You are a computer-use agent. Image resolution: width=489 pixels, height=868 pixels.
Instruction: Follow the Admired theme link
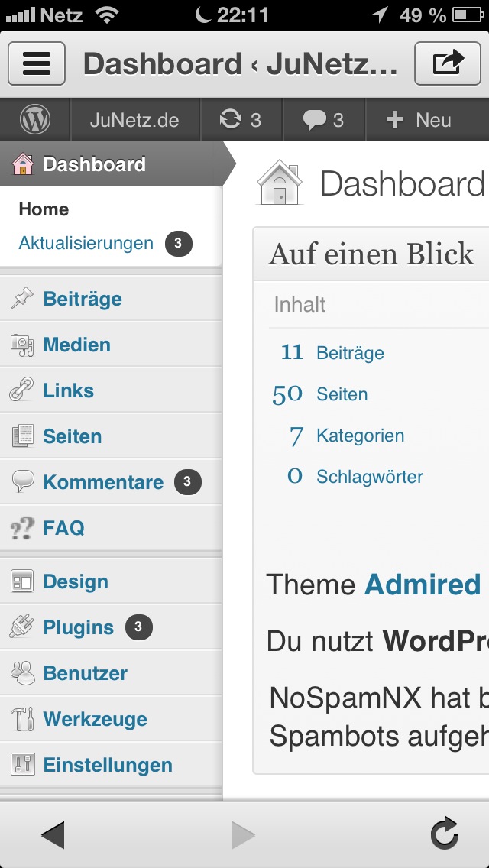(x=423, y=585)
